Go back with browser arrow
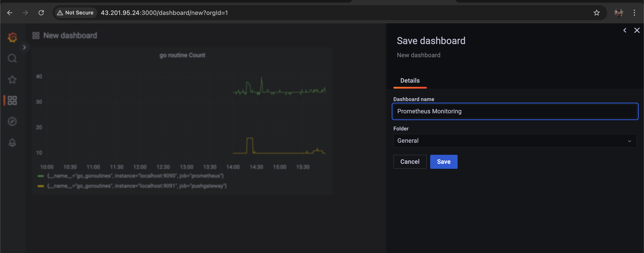Image resolution: width=644 pixels, height=253 pixels. click(10, 13)
